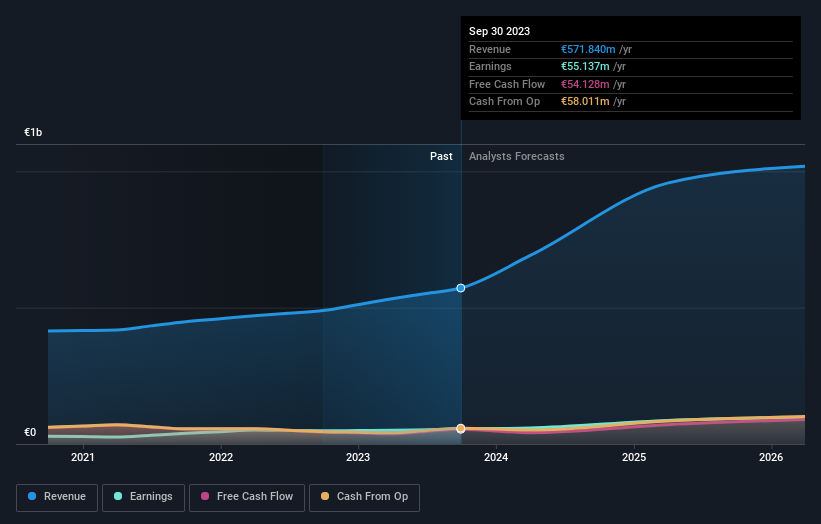Click the €54.128m free cash flow value

585,84
